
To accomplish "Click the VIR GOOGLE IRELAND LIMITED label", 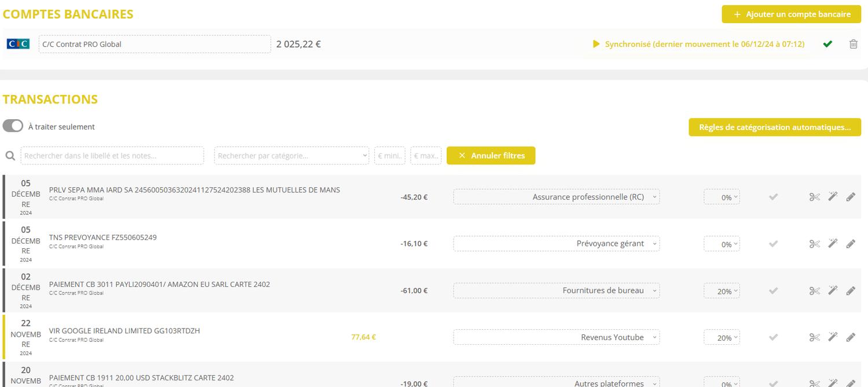I will [124, 331].
